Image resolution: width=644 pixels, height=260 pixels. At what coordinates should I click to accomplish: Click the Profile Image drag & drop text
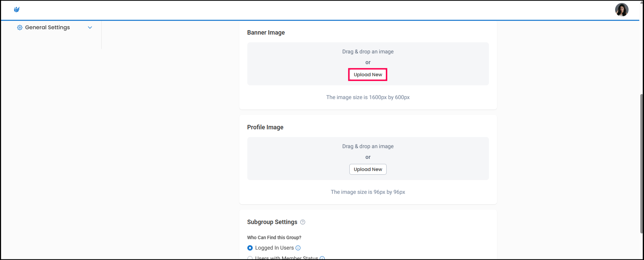[x=367, y=146]
